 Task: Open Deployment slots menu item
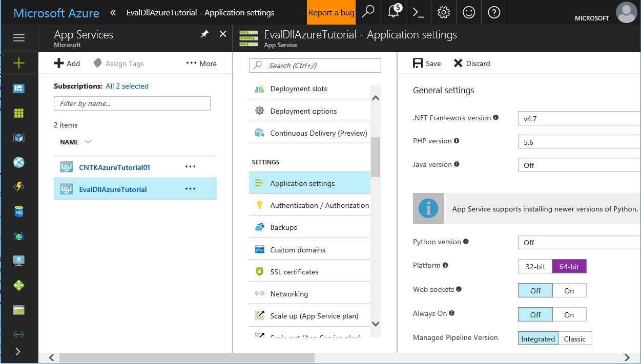[x=309, y=89]
